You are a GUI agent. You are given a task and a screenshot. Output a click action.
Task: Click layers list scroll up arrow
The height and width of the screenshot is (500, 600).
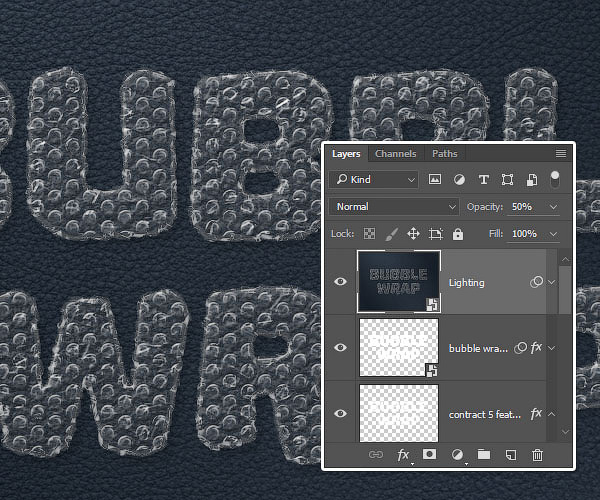click(x=565, y=259)
